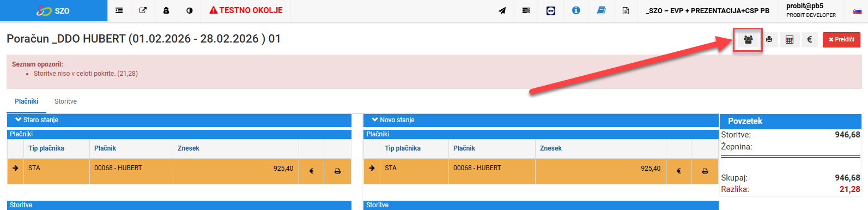This screenshot has width=868, height=210.
Task: Click the paper plane icon in header
Action: (502, 10)
